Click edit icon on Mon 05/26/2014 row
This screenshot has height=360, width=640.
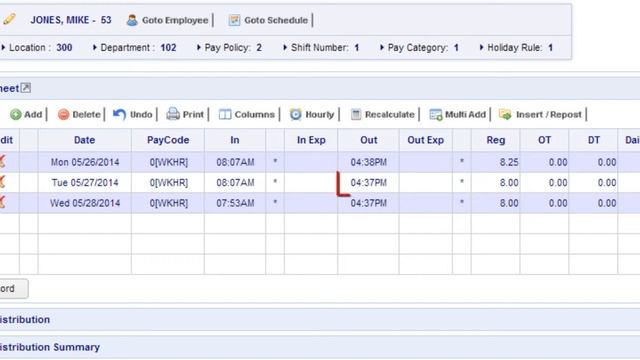point(2,162)
